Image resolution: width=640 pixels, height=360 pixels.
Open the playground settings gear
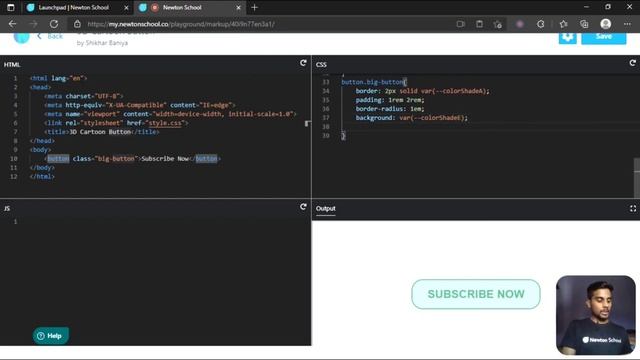pyautogui.click(x=567, y=37)
